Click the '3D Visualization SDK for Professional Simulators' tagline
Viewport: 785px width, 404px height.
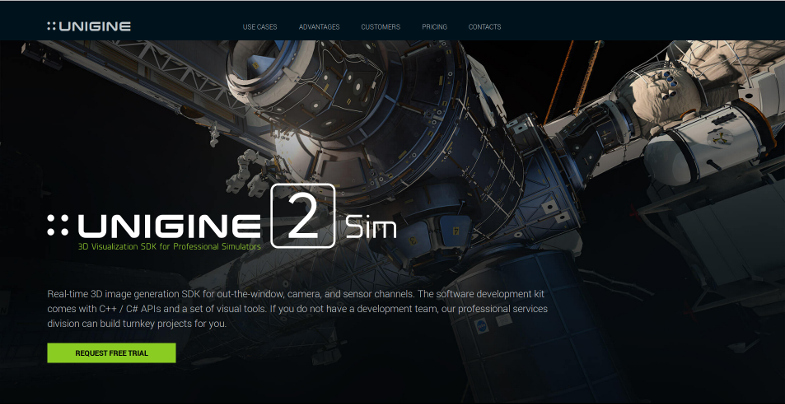pos(169,247)
